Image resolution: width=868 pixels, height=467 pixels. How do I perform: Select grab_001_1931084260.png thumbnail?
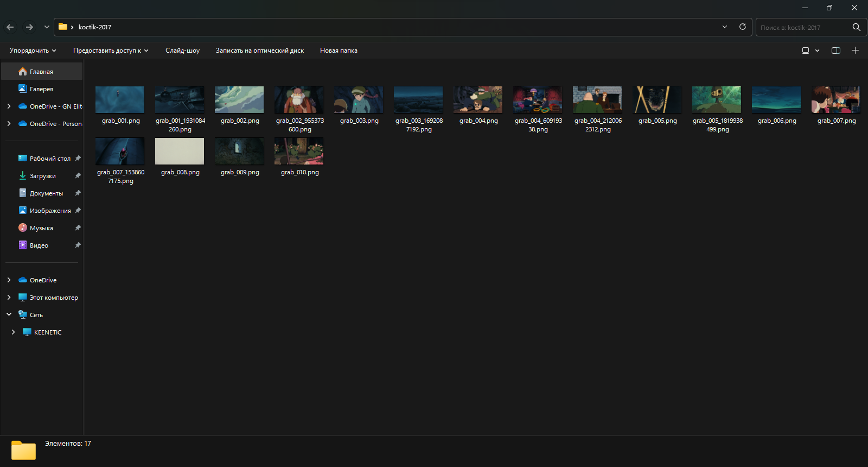180,99
